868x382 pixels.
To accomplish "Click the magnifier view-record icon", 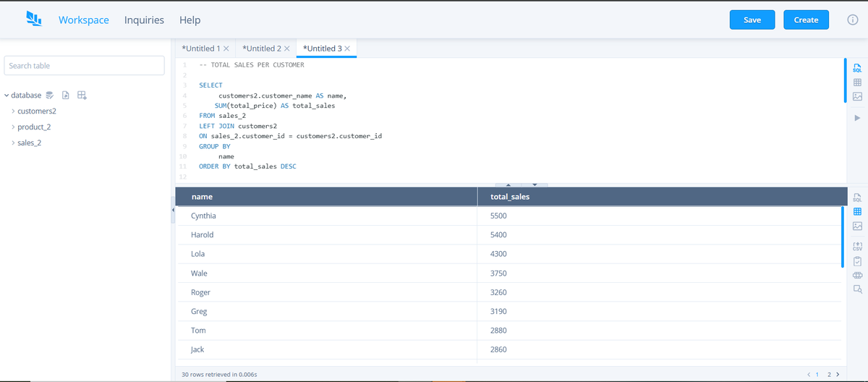I will [x=857, y=289].
